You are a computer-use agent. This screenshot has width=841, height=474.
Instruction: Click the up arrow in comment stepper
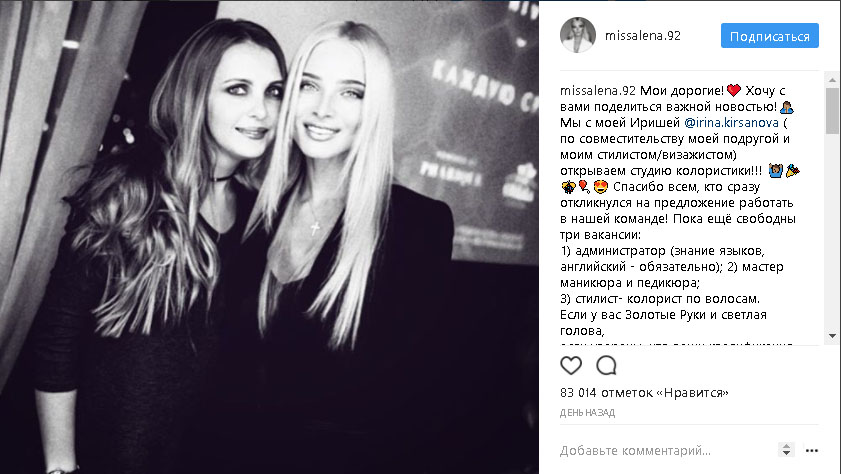coord(786,447)
